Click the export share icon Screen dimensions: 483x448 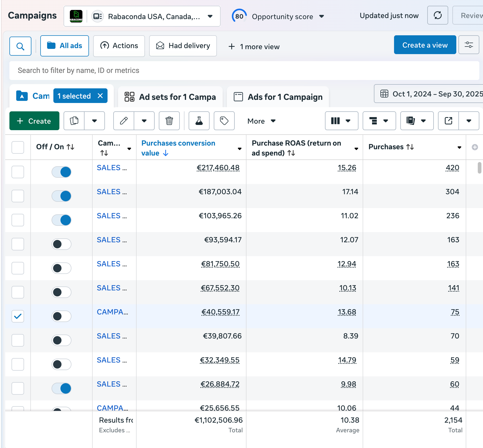tap(448, 121)
